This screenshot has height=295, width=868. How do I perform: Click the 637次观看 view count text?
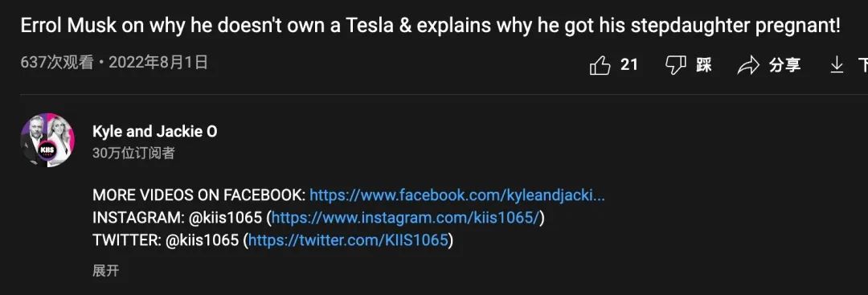[57, 63]
